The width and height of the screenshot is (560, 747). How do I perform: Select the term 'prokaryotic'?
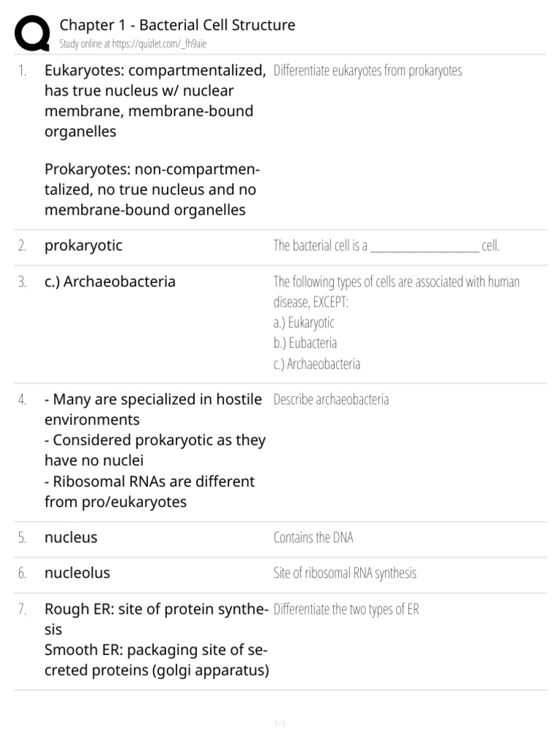83,246
